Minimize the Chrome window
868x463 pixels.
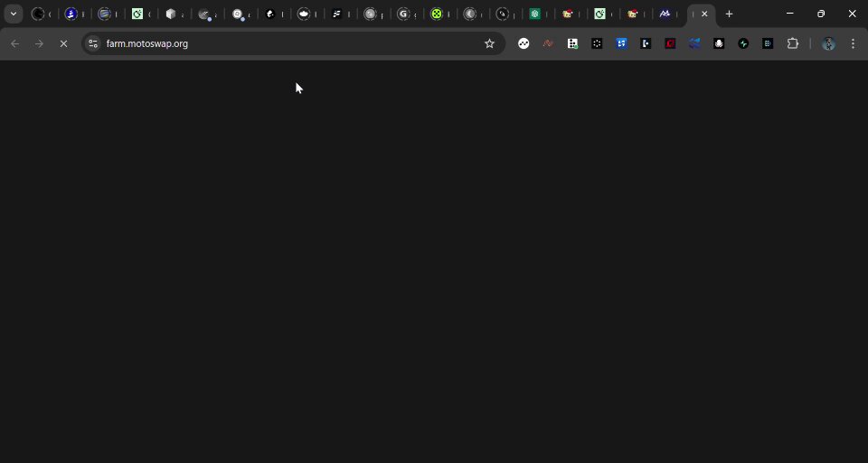pos(790,14)
